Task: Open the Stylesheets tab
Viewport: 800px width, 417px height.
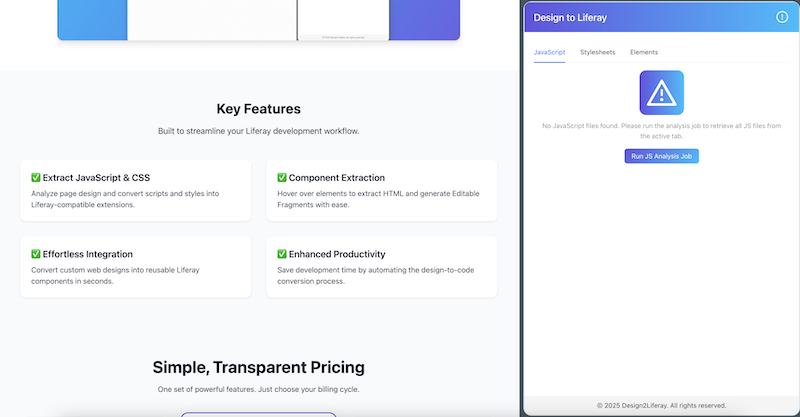Action: (x=597, y=52)
